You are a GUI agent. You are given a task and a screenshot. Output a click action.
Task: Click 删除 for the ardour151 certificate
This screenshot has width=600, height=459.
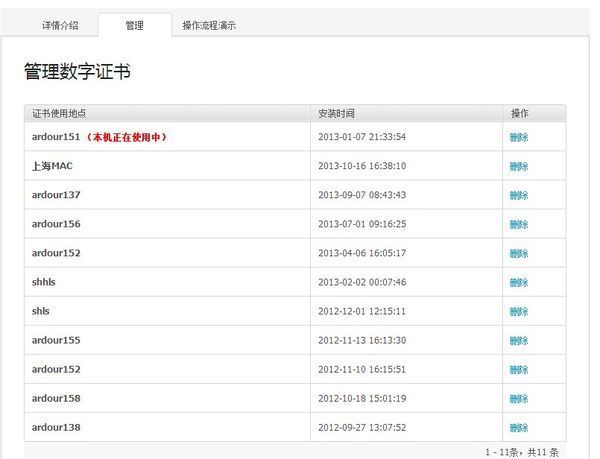pos(518,137)
